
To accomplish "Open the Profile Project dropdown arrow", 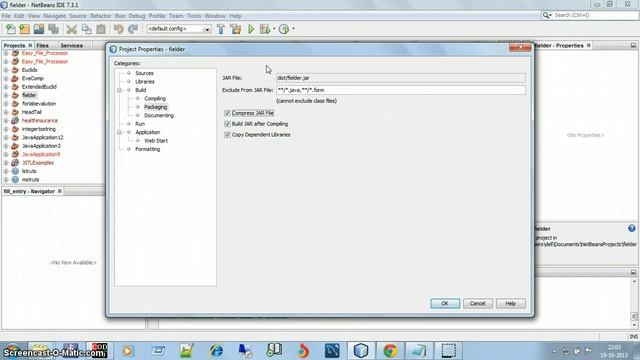I will pos(293,29).
